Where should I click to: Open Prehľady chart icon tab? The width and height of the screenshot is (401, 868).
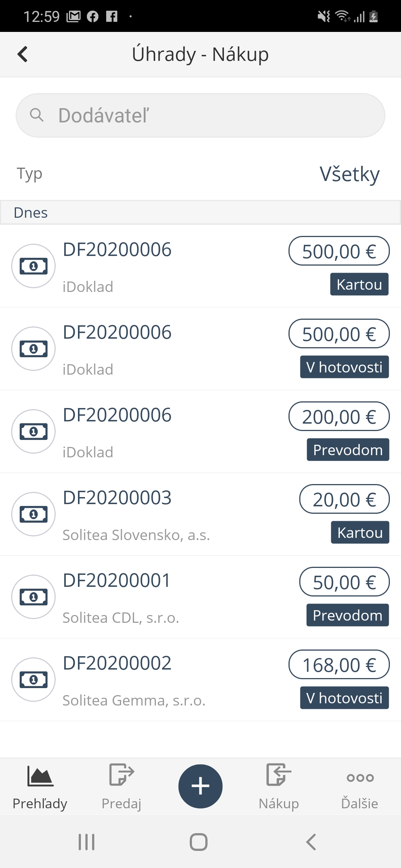pyautogui.click(x=40, y=776)
